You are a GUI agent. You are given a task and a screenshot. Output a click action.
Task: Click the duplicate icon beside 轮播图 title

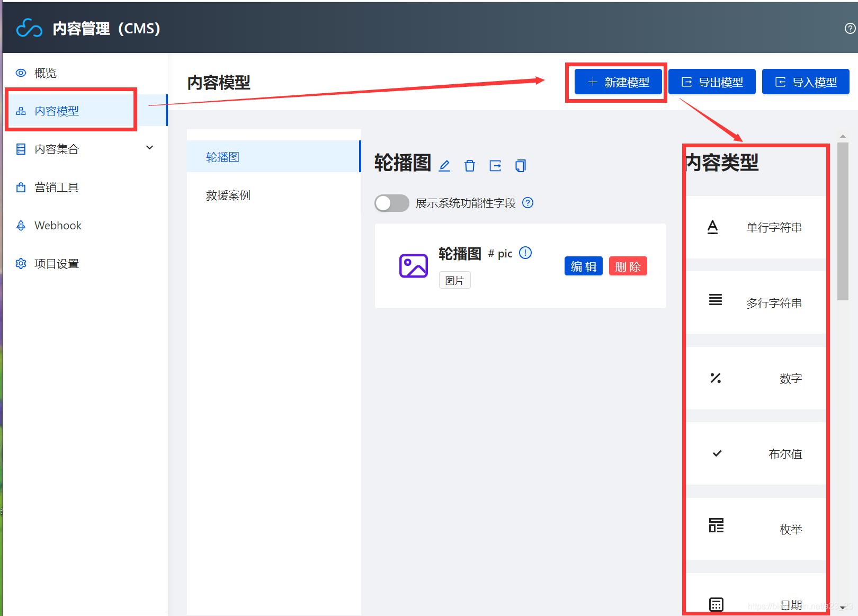tap(521, 166)
